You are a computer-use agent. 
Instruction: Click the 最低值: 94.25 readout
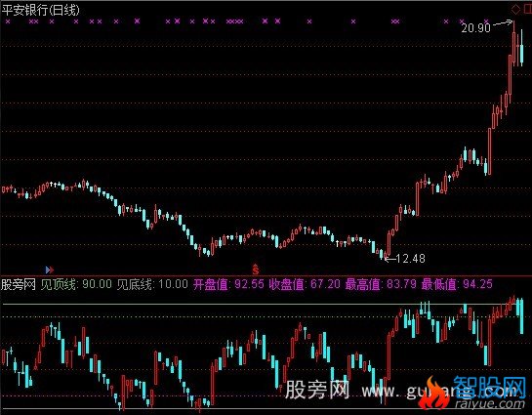pyautogui.click(x=457, y=284)
